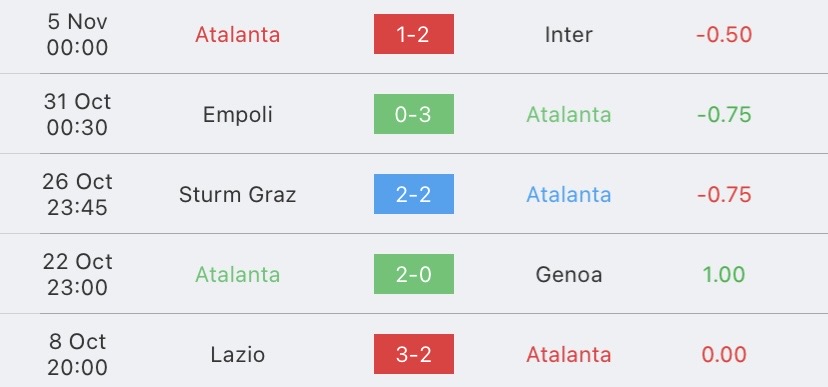Click the Inter team name
The image size is (828, 387).
[569, 35]
